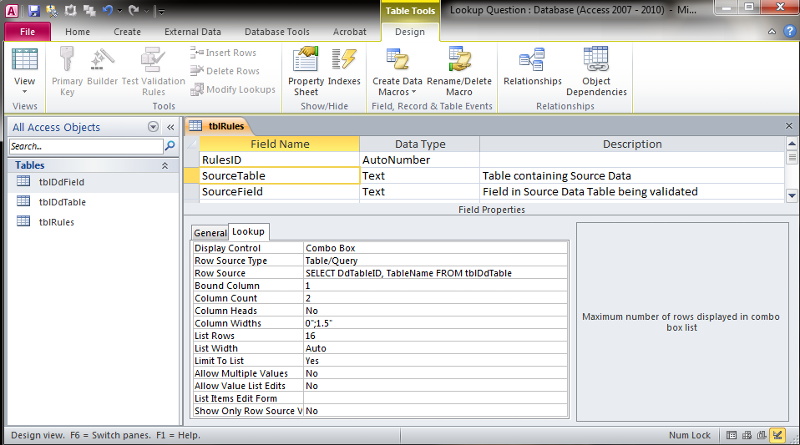Click Modify Lookups in Tools group
This screenshot has width=800, height=445.
[x=233, y=90]
